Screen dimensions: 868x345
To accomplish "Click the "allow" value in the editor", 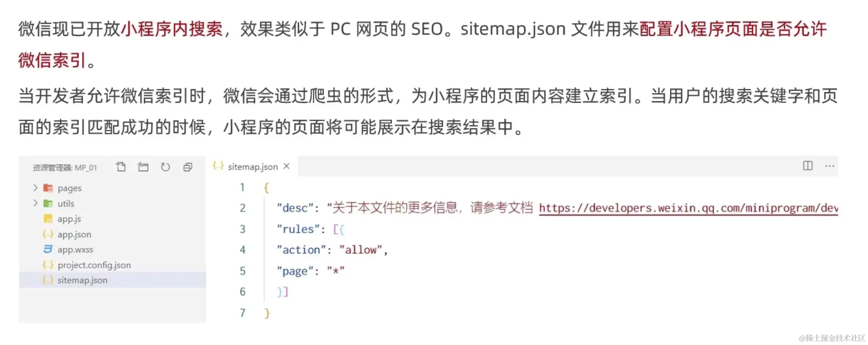I will click(x=360, y=250).
